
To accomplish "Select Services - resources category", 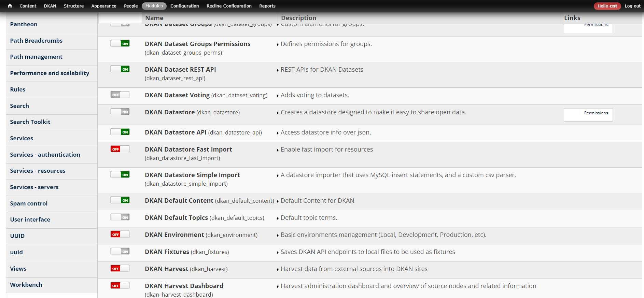I will pyautogui.click(x=52, y=171).
